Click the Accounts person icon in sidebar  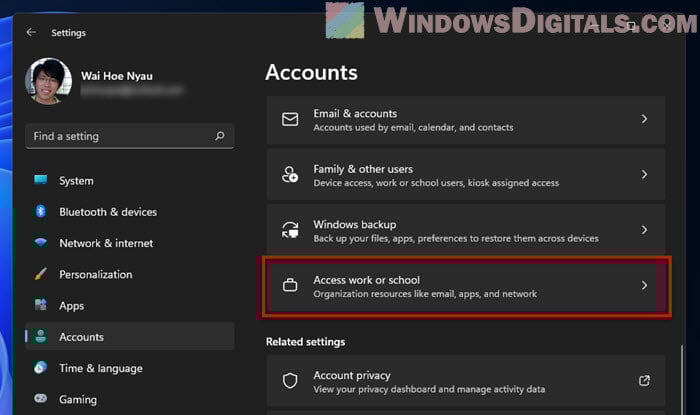coord(41,336)
